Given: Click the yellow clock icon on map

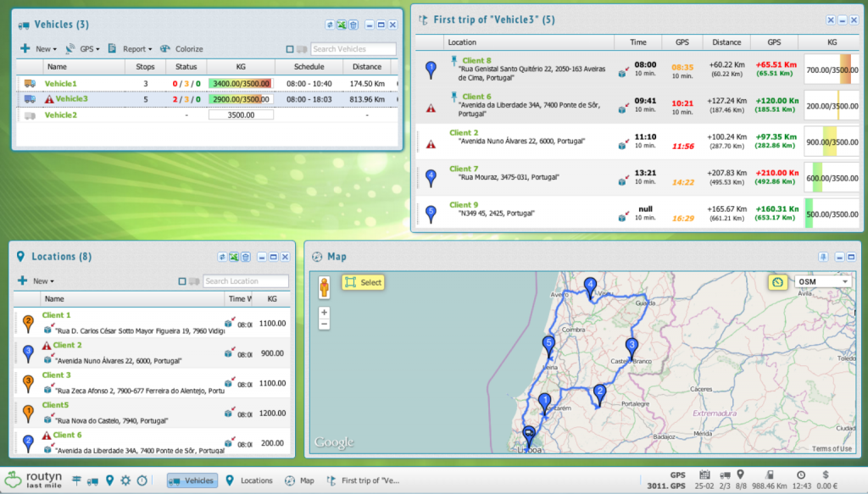Looking at the screenshot, I should coord(776,281).
